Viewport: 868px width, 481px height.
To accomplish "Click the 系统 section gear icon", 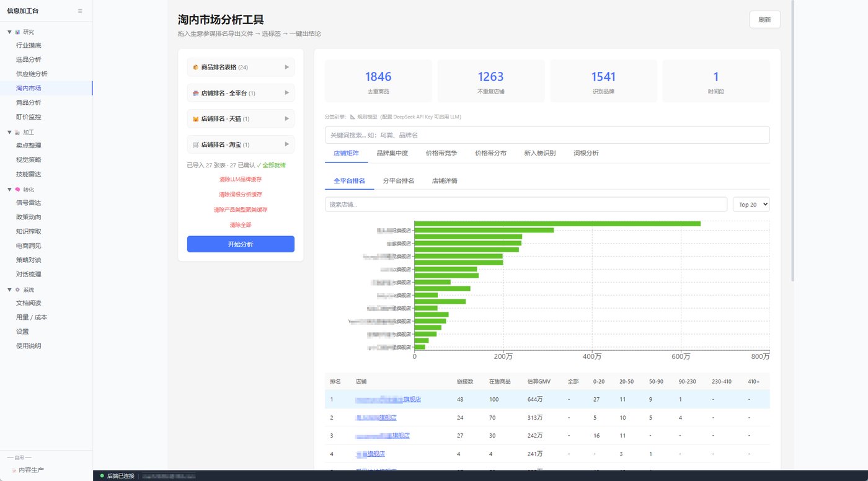I will click(x=17, y=289).
